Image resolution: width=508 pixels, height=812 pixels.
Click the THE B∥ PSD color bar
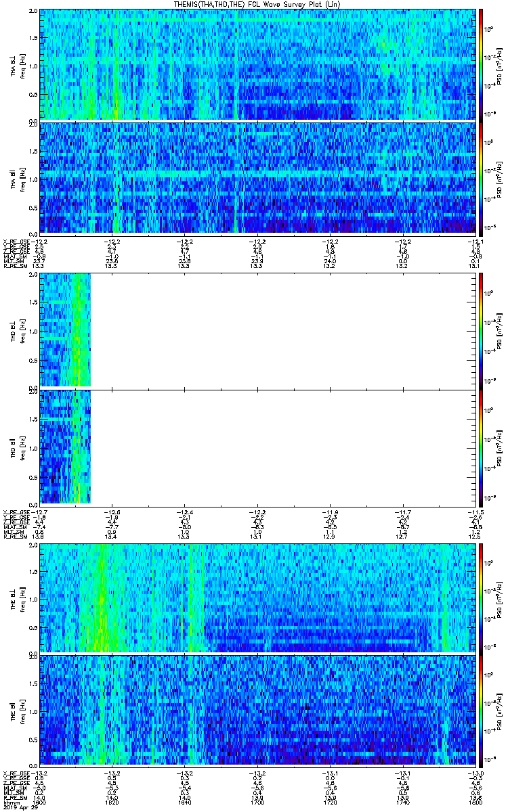point(481,710)
